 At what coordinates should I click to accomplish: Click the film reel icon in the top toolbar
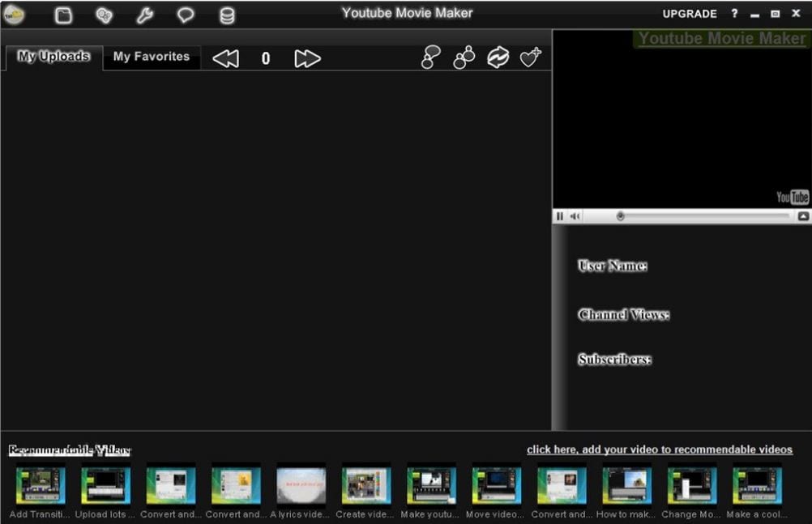coord(104,15)
